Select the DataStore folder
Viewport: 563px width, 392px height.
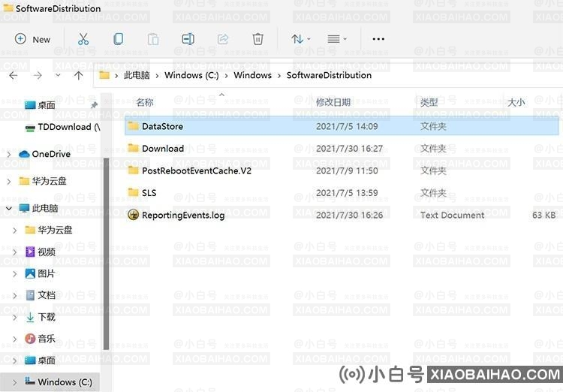tap(342, 126)
